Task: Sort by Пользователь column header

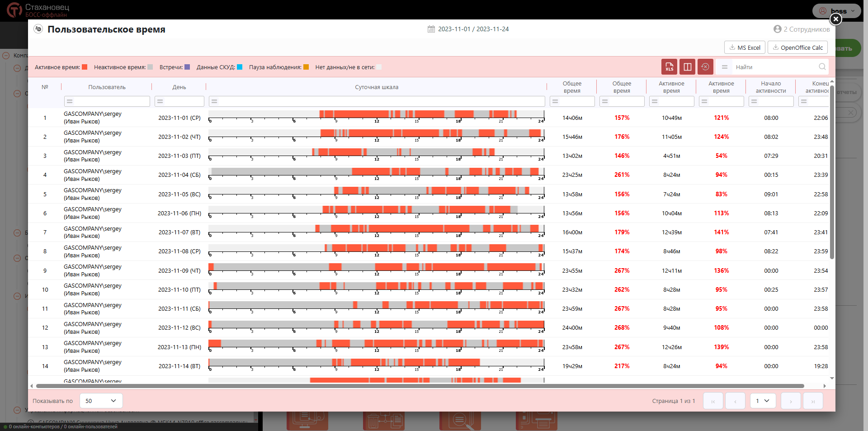Action: point(107,87)
